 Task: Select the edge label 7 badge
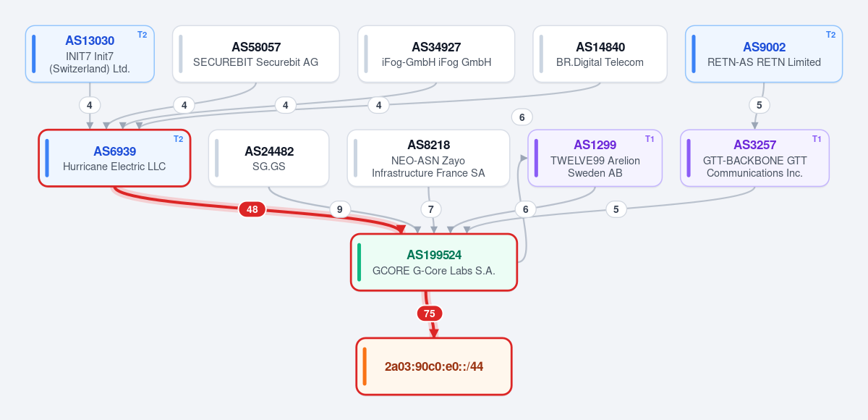(x=431, y=209)
